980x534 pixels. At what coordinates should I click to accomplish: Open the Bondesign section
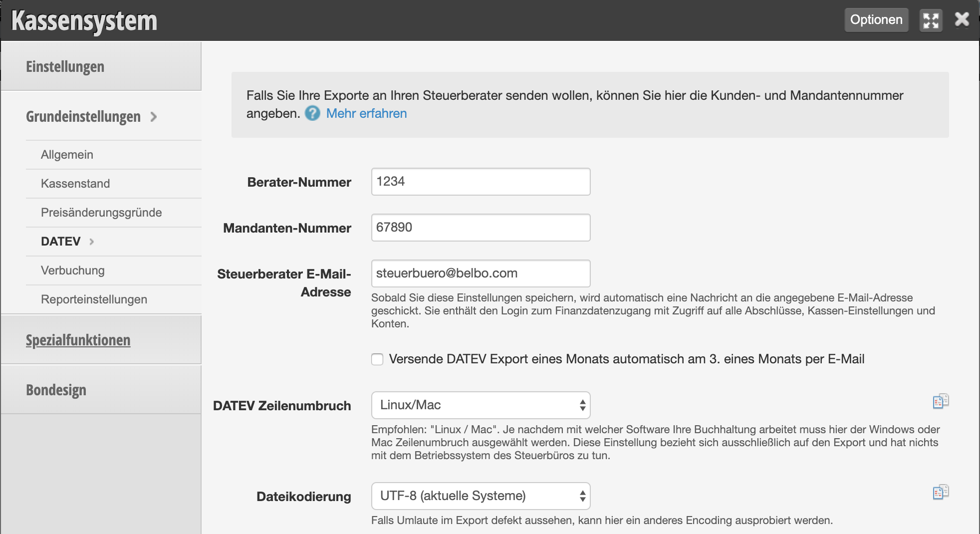(x=56, y=390)
